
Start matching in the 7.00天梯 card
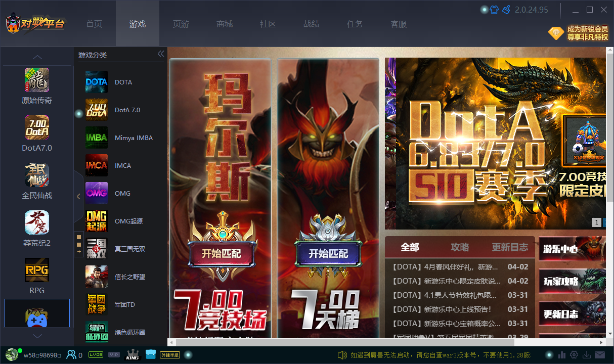tap(328, 254)
